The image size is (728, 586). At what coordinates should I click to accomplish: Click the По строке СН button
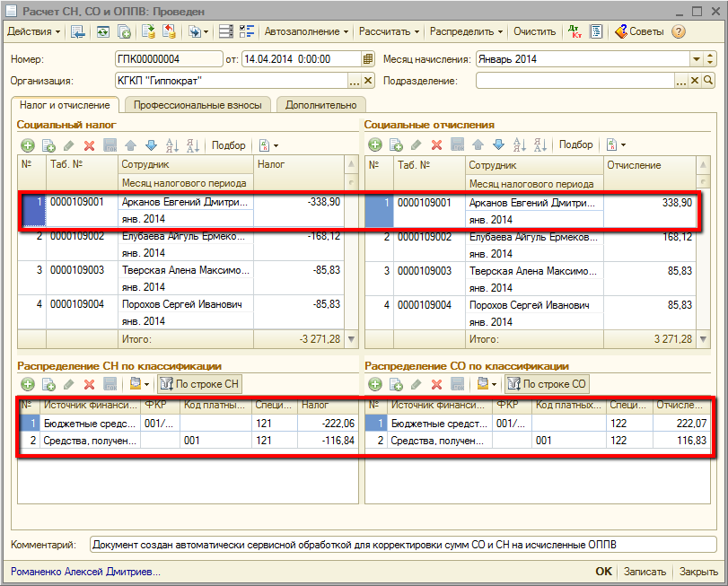click(x=199, y=384)
